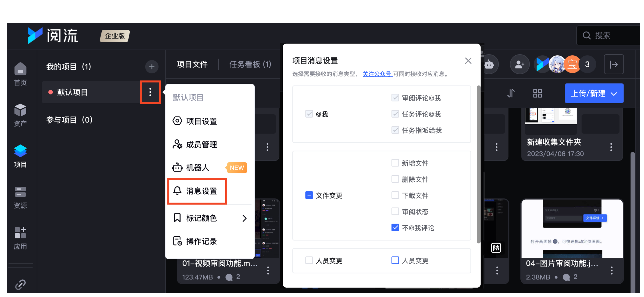Click the 搜索 search field
The width and height of the screenshot is (644, 297).
tap(608, 36)
